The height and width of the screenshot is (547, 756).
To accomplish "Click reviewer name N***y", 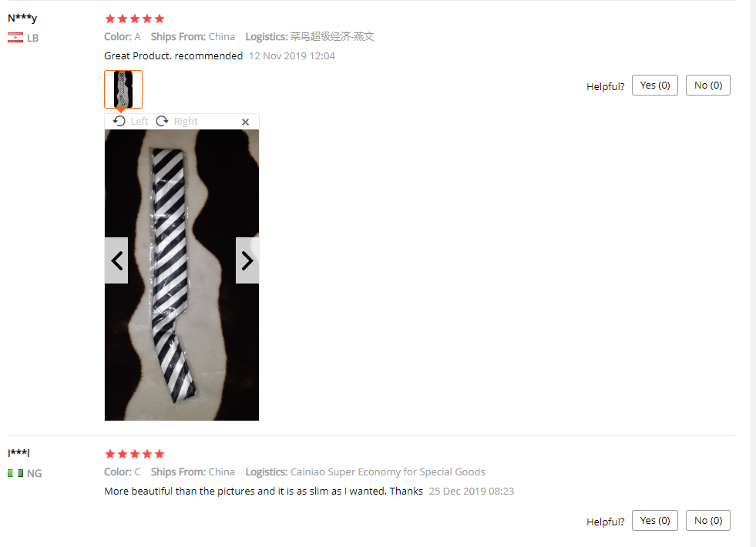I will coord(22,18).
